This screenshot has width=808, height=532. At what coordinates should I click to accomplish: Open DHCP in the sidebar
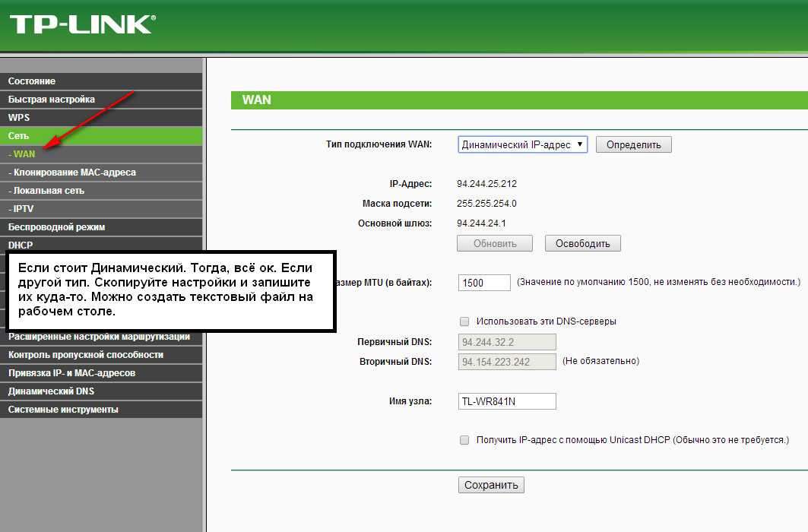[x=101, y=245]
